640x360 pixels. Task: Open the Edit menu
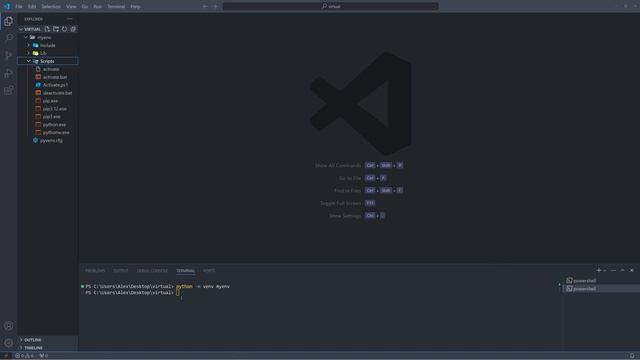click(x=32, y=7)
